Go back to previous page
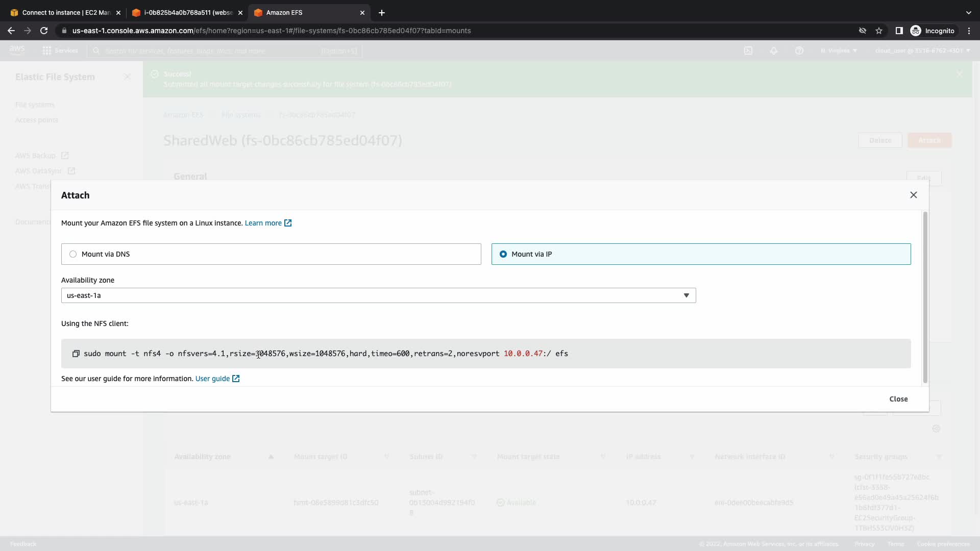 [11, 31]
